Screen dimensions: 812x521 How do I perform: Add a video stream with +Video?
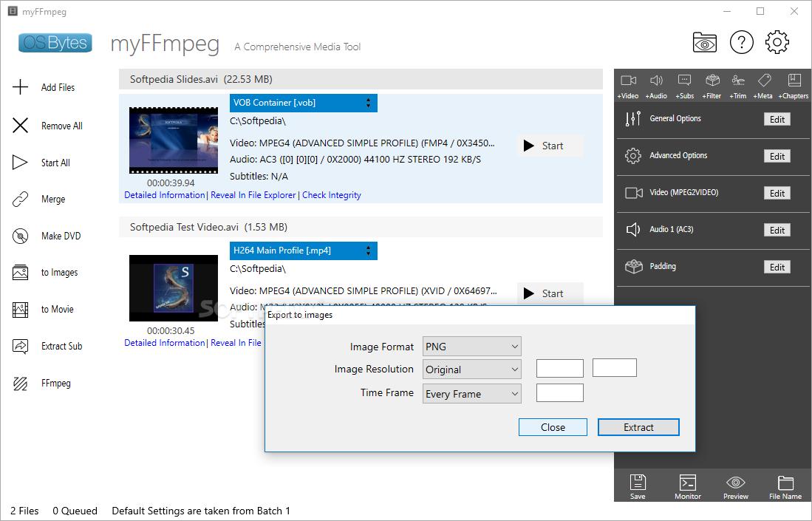tap(628, 86)
